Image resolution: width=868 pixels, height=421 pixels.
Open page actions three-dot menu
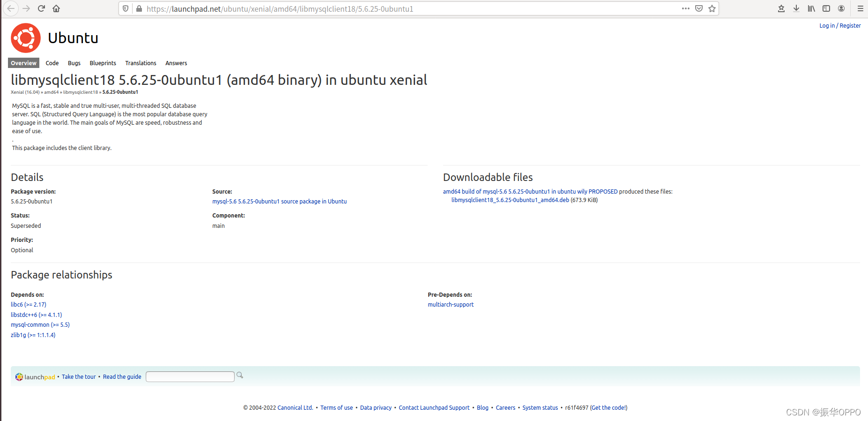[686, 8]
